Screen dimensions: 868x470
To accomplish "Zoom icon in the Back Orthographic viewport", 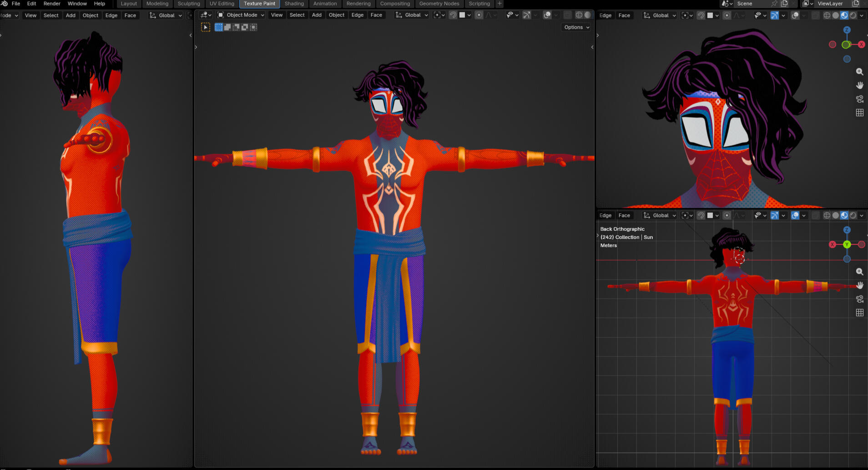I will click(x=859, y=272).
